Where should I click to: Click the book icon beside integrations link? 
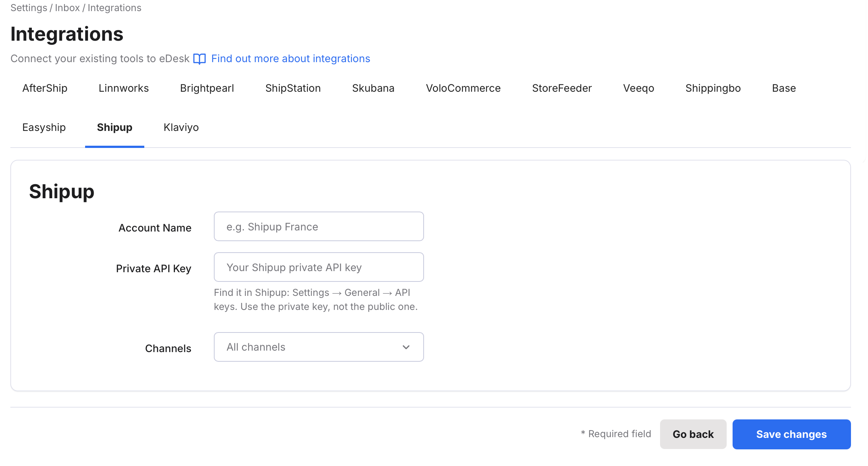click(199, 59)
